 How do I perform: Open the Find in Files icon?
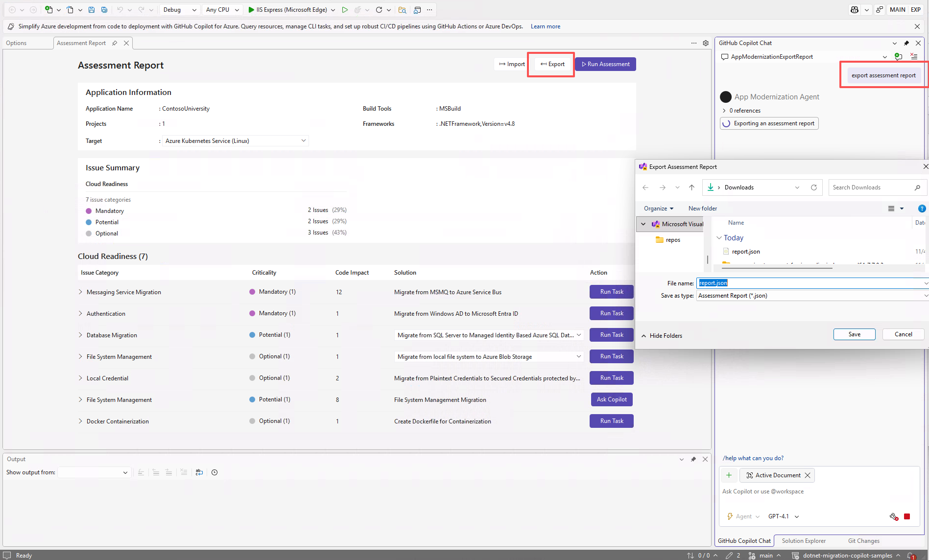pos(402,10)
